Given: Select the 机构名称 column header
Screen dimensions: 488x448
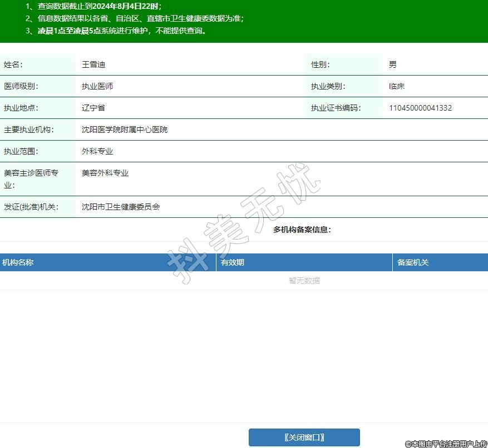Looking at the screenshot, I should (18, 262).
